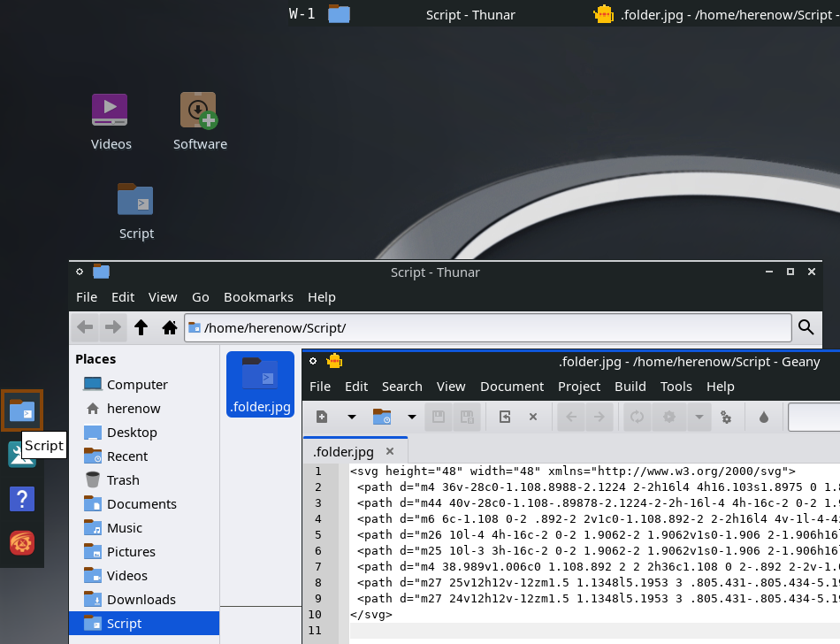Click Geany's save file icon
Viewport: 840px width, 644px height.
coord(439,417)
